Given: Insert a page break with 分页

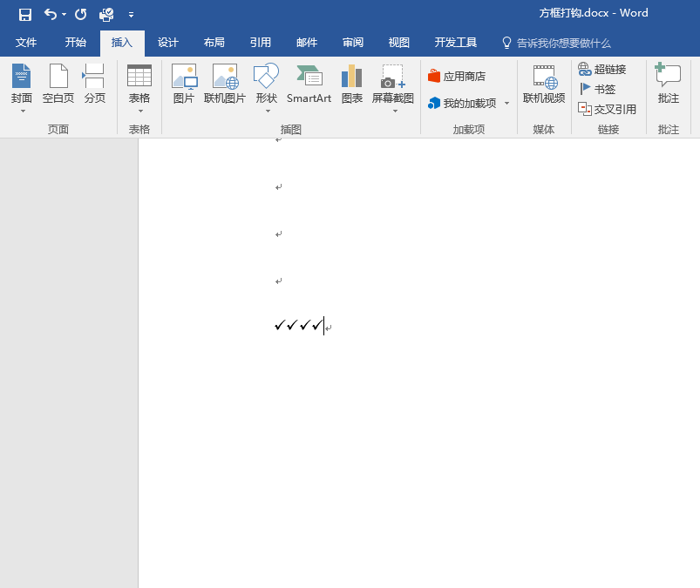Looking at the screenshot, I should click(95, 84).
